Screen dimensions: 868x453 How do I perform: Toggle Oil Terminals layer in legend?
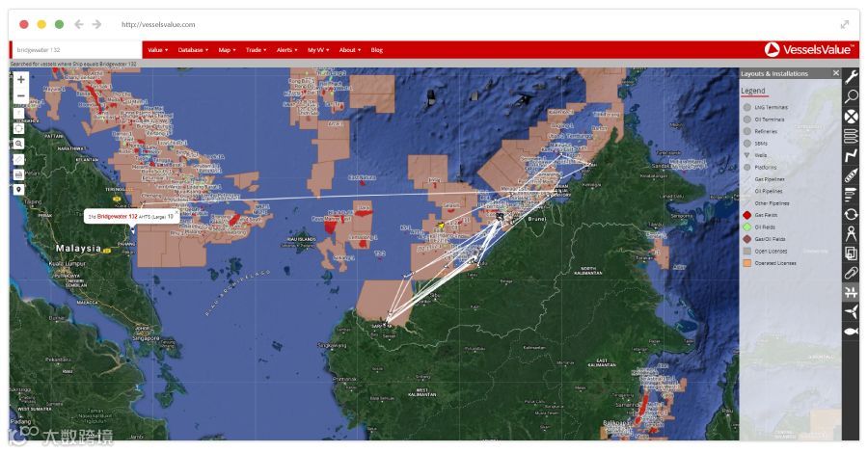pyautogui.click(x=764, y=120)
